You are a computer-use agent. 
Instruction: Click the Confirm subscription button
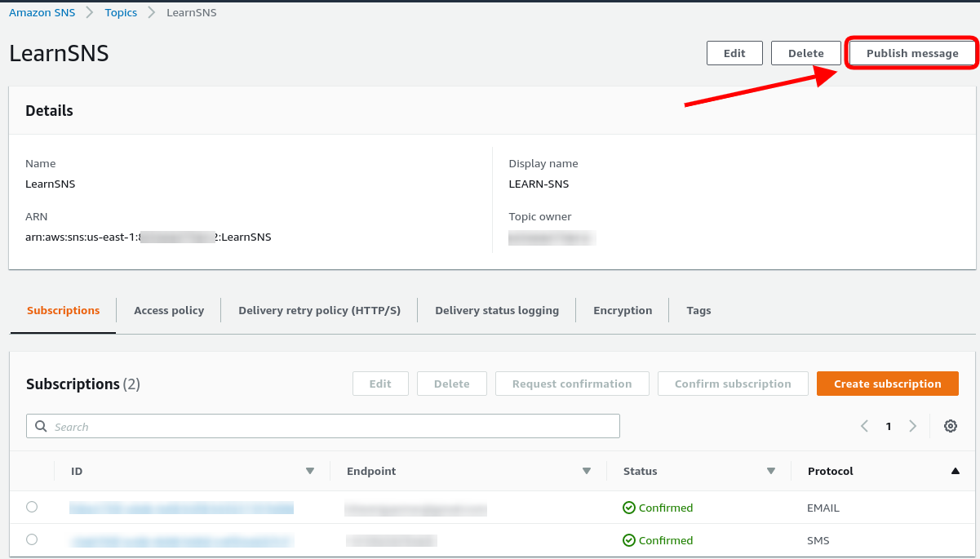point(733,384)
